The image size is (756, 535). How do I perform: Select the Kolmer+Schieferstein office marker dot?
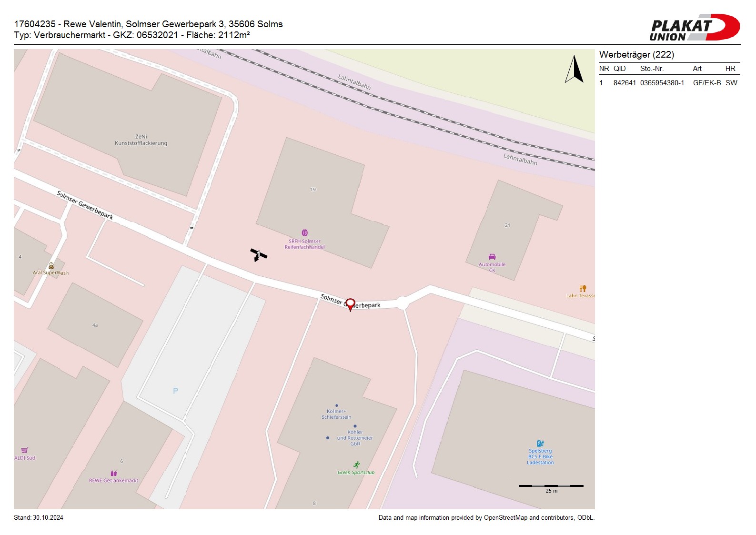click(336, 405)
